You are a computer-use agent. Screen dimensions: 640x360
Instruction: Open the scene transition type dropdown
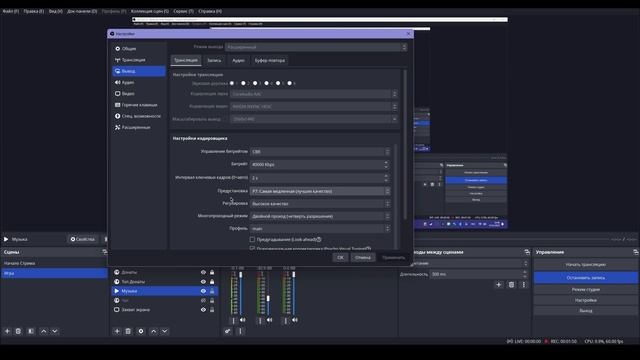coord(464,263)
